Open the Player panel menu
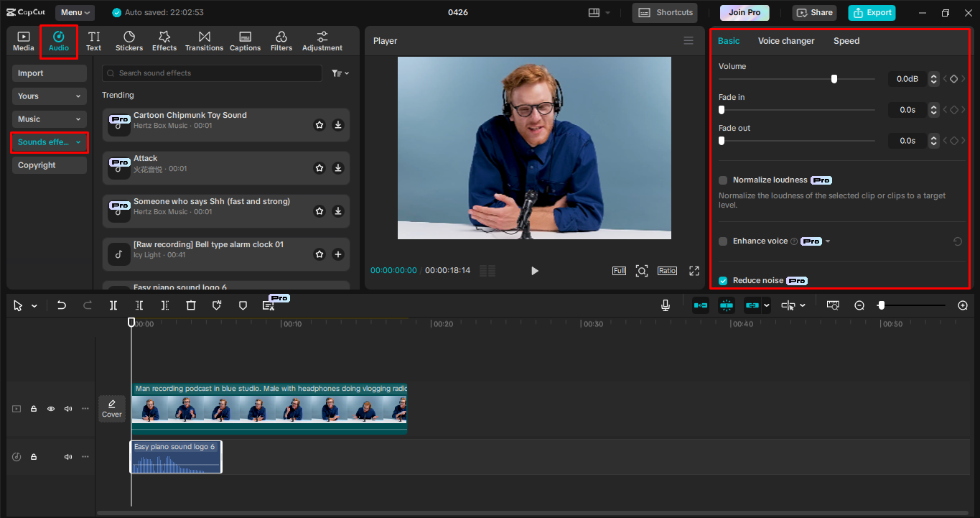Screen dimensions: 980x518 [689, 41]
